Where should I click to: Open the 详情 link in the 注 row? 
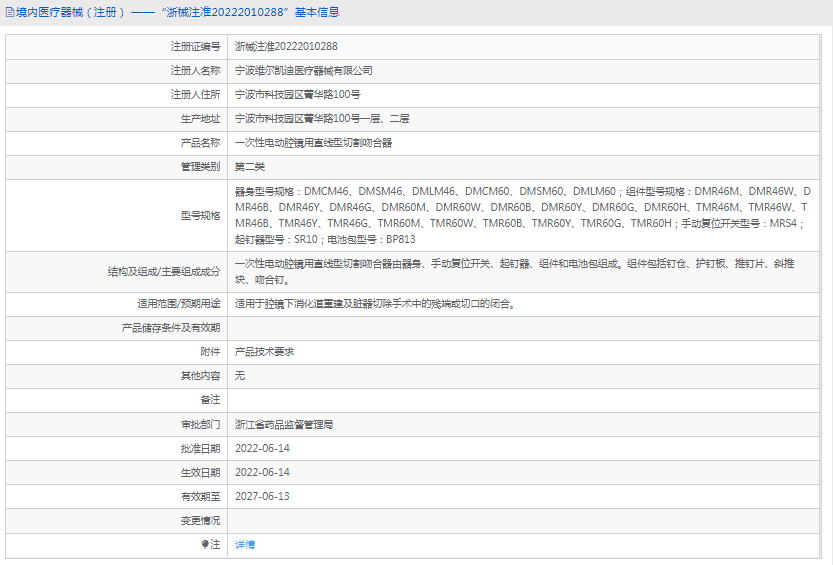(x=245, y=544)
